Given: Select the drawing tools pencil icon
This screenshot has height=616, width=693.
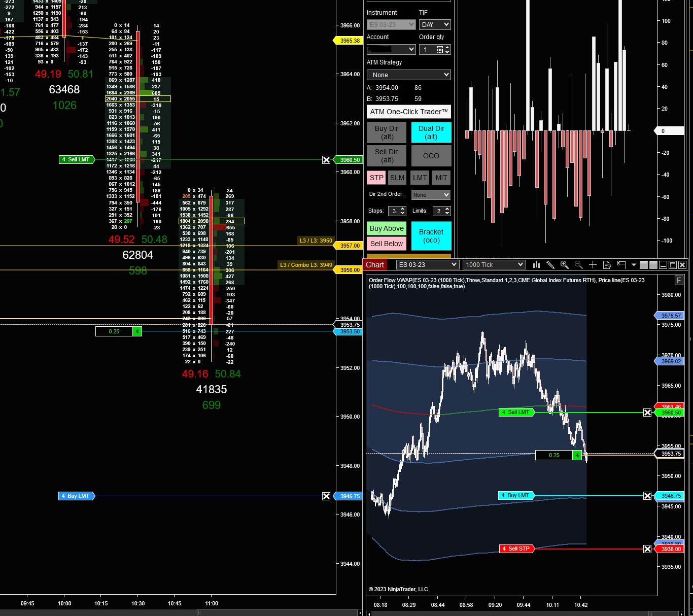Looking at the screenshot, I should (x=550, y=265).
